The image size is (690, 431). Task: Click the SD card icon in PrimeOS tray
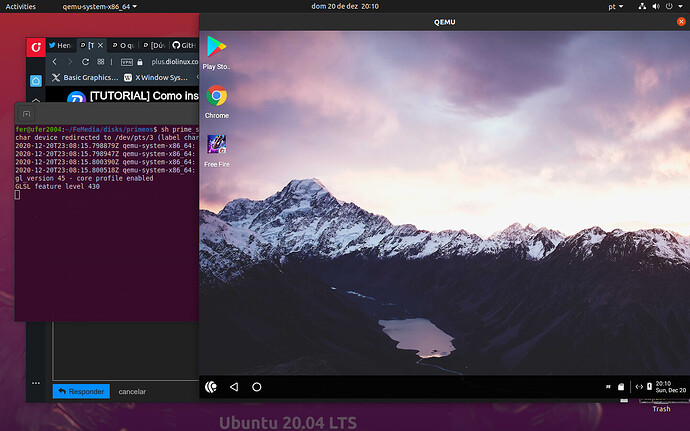[621, 387]
